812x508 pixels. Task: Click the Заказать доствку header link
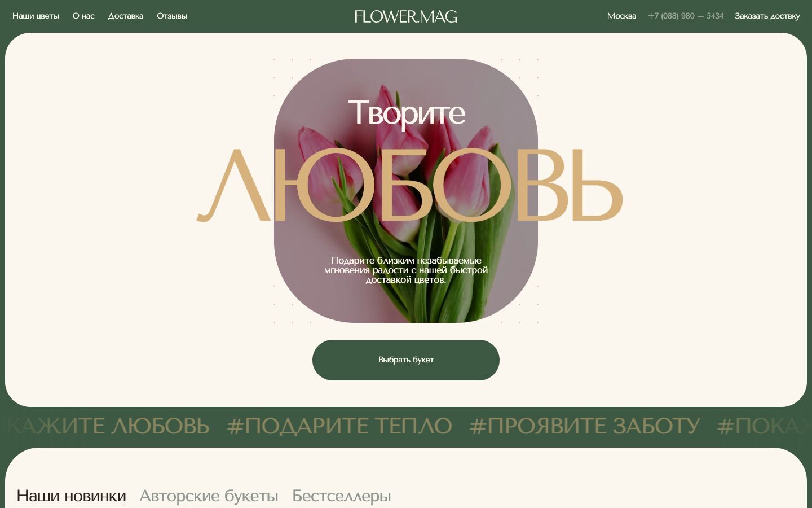click(767, 16)
